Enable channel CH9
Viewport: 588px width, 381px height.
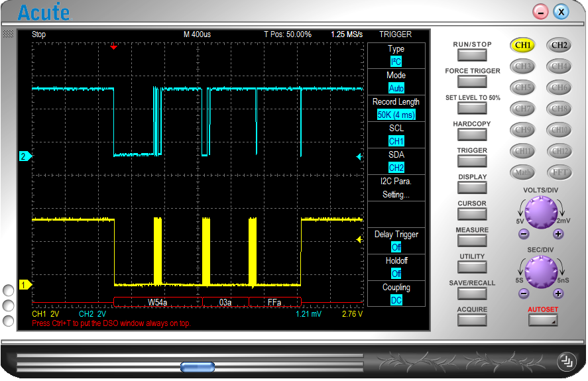[x=523, y=130]
